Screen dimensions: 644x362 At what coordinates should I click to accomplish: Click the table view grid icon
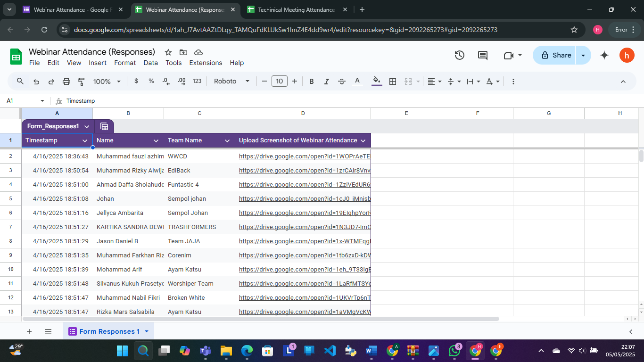104,126
